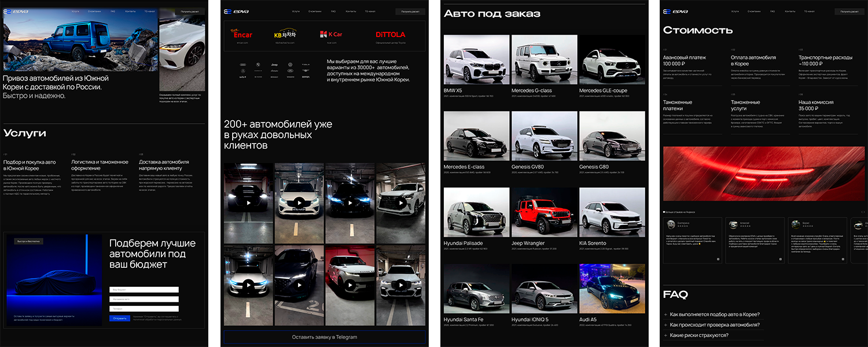Open Контакты in the partners page menu
The height and width of the screenshot is (347, 868).
[x=351, y=12]
